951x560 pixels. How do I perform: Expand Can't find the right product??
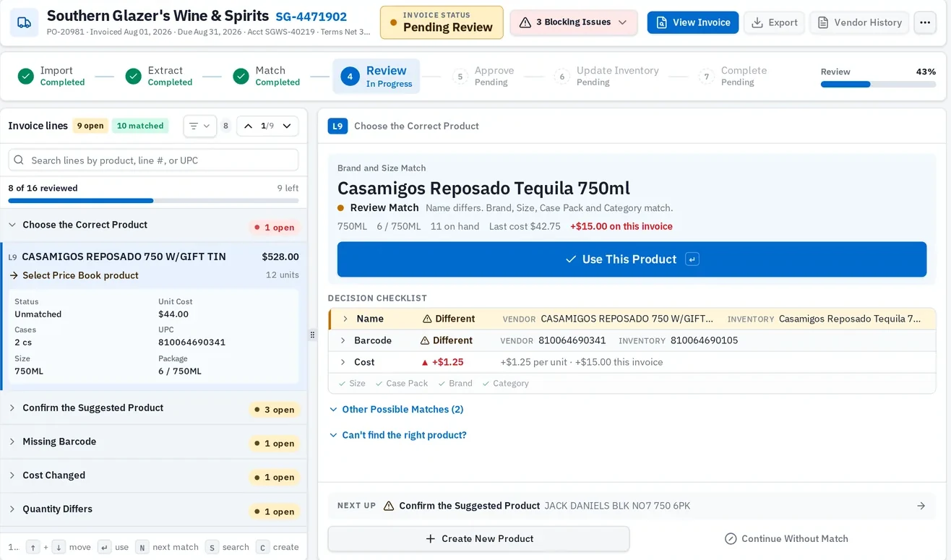click(397, 435)
